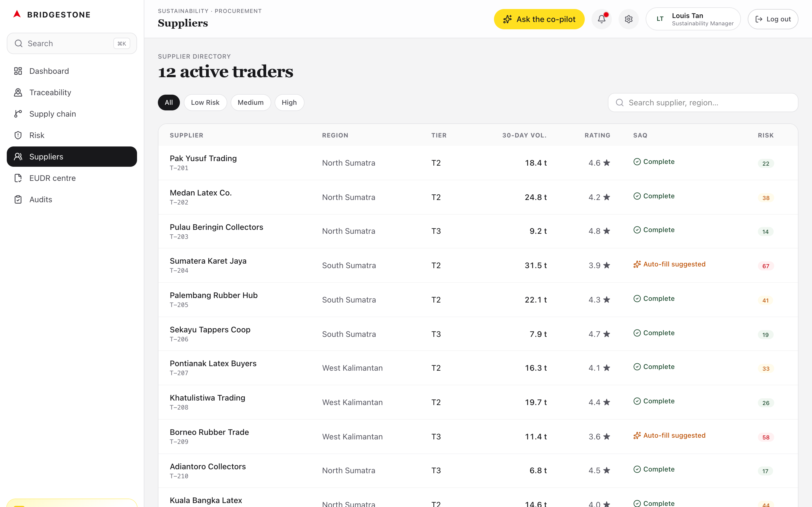812x507 pixels.
Task: Open Louis Tan profile menu
Action: click(x=693, y=19)
